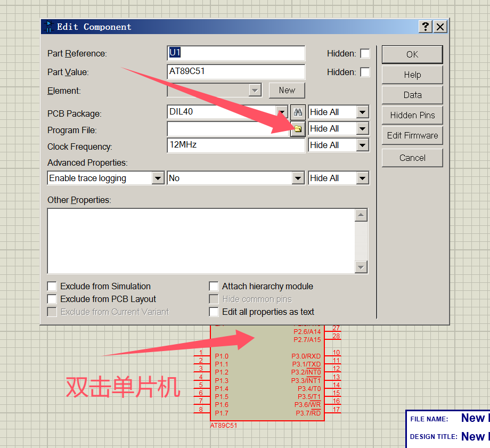Image resolution: width=490 pixels, height=448 pixels.
Task: Click the Edit Component dialog app icon
Action: 49,27
